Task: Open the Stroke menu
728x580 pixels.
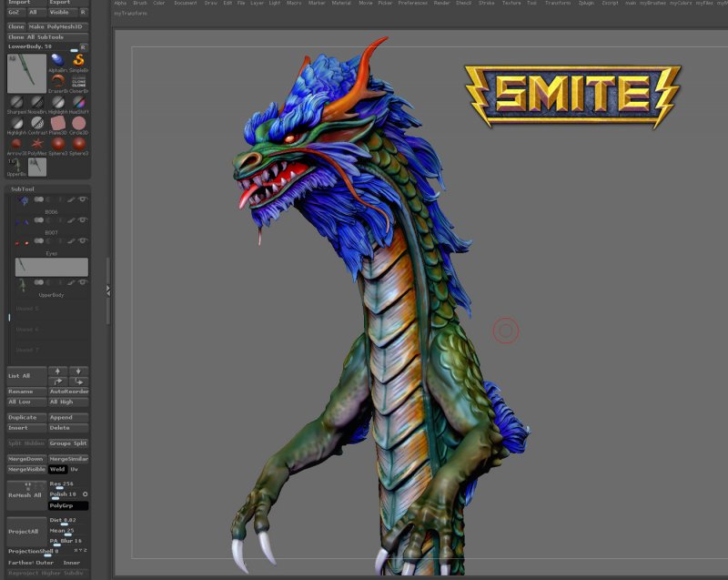Action: point(487,3)
